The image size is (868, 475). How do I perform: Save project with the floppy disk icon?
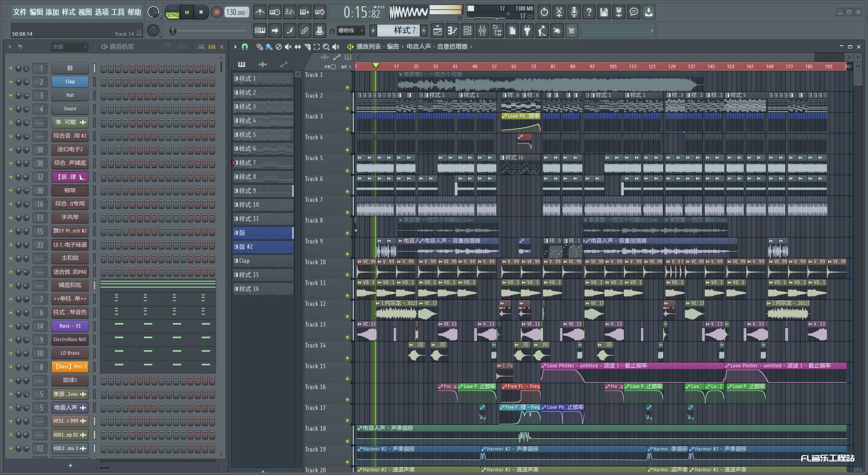604,12
